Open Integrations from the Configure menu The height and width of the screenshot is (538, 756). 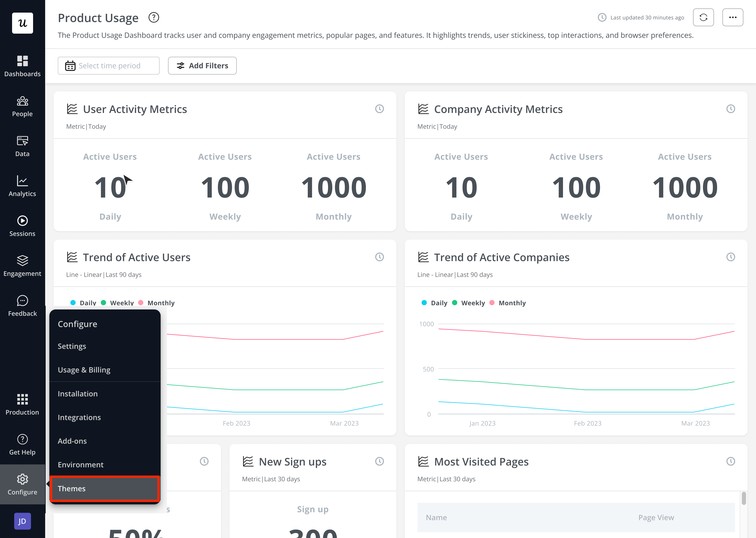(x=105, y=417)
